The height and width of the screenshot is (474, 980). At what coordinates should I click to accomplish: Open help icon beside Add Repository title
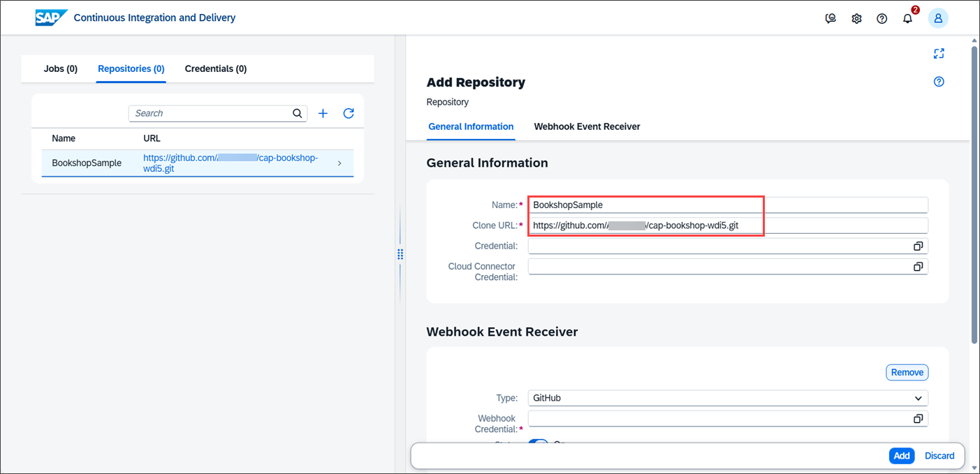[939, 82]
